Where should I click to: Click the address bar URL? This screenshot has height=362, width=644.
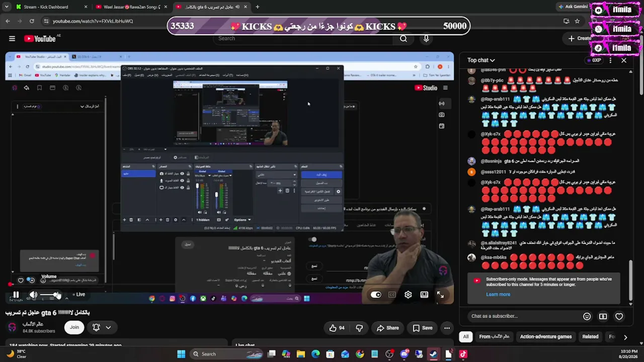93,21
